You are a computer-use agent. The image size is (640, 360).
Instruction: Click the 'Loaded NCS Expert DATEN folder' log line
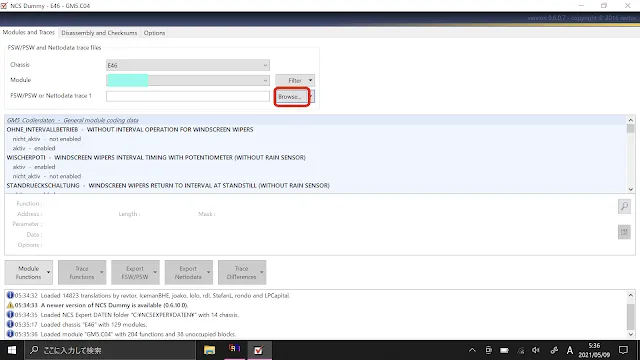pyautogui.click(x=316, y=315)
